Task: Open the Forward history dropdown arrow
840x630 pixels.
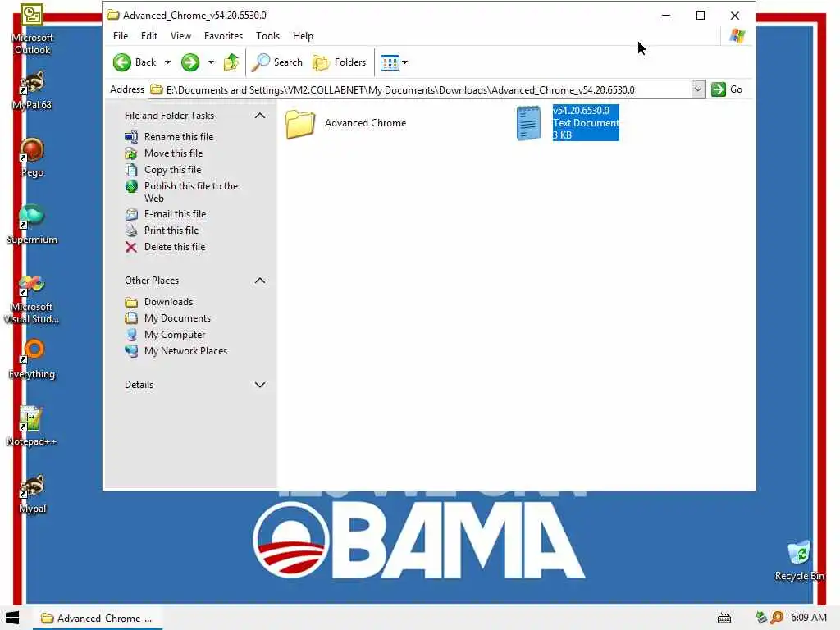Action: point(211,62)
